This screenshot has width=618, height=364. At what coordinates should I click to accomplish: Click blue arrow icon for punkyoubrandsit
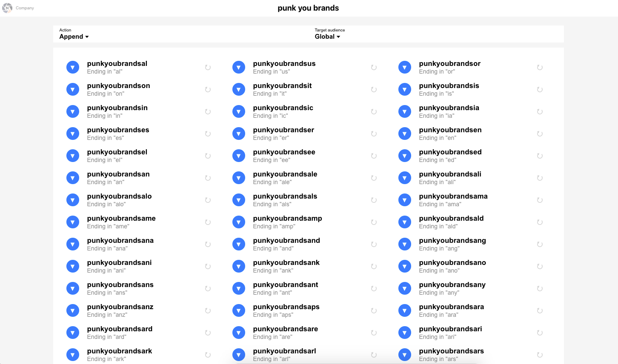pyautogui.click(x=239, y=89)
